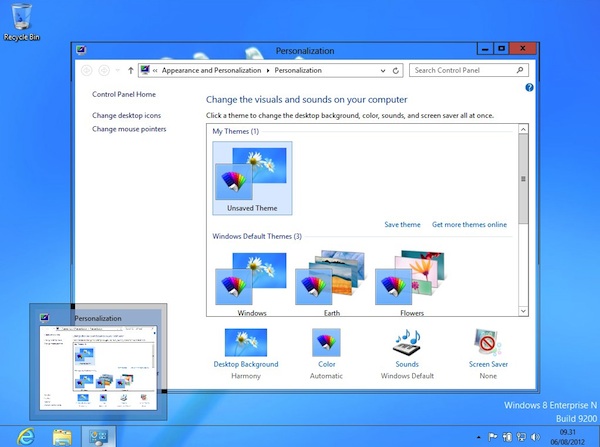Expand breadcrumb arrow after Appearance and Personalization
The height and width of the screenshot is (447, 600).
268,70
